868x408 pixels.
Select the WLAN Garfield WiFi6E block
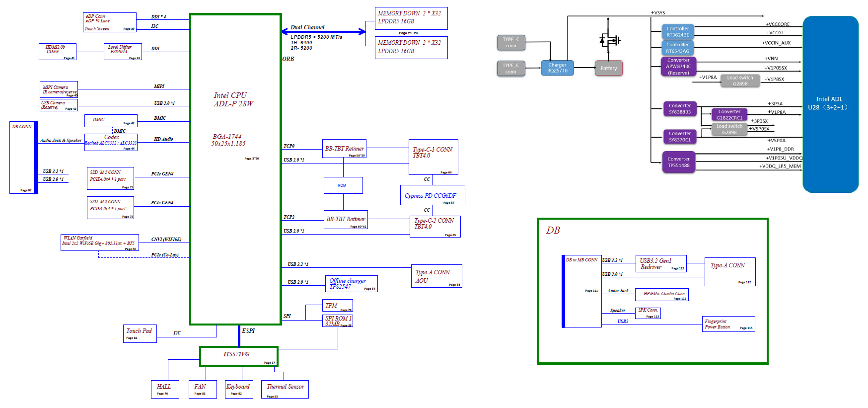(100, 243)
